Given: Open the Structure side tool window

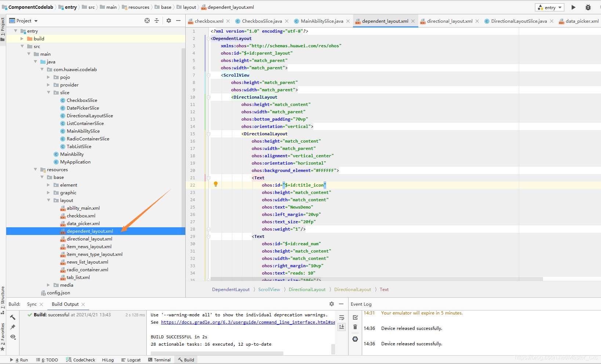Looking at the screenshot, I should pyautogui.click(x=3, y=300).
